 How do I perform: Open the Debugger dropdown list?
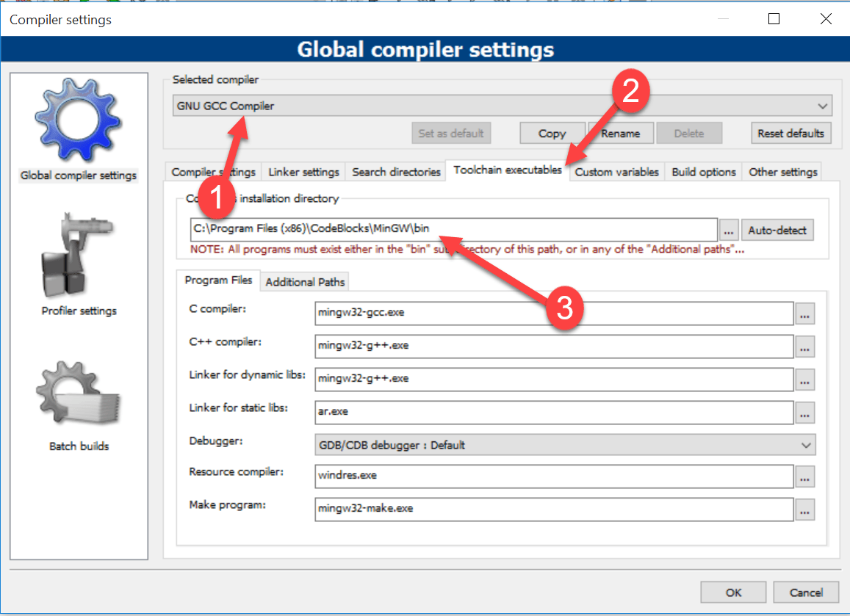click(x=806, y=445)
